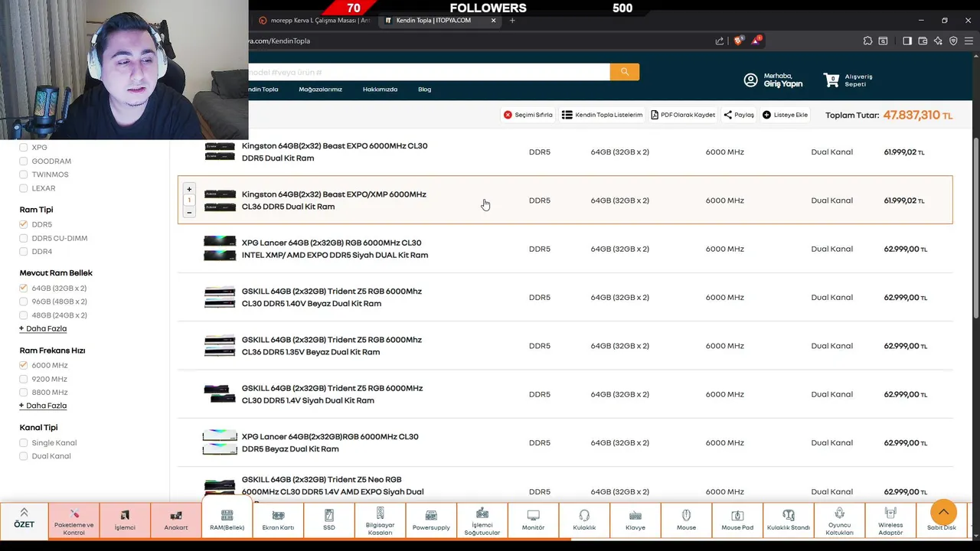This screenshot has width=980, height=551.
Task: Select Wireless Adaptör category
Action: (890, 520)
